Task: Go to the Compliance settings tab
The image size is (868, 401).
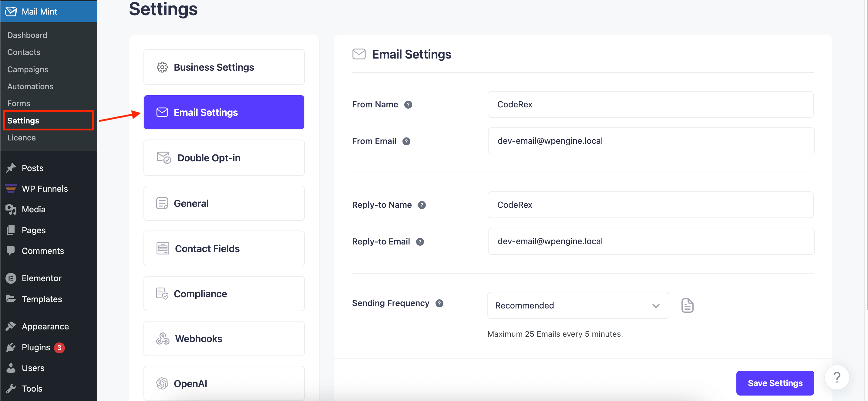Action: (224, 294)
